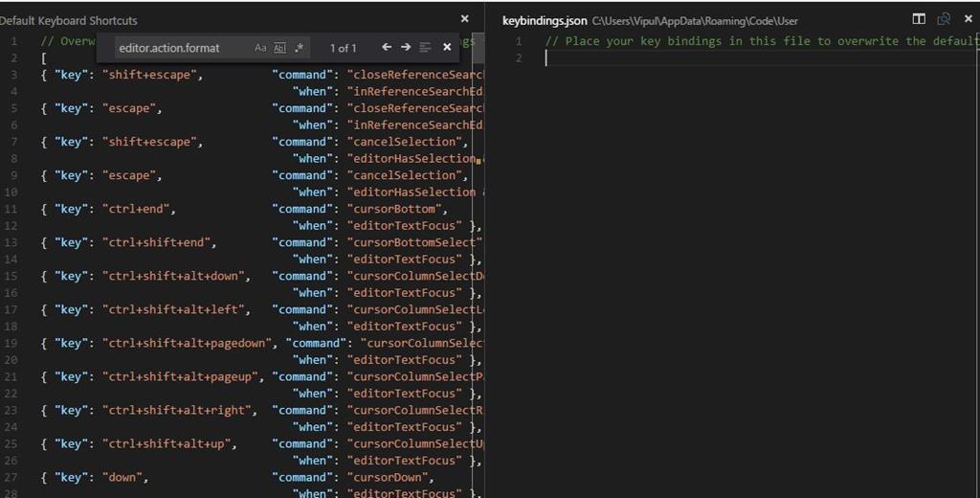Close the keybindings.json editor
Image resolution: width=980 pixels, height=498 pixels.
pos(969,19)
